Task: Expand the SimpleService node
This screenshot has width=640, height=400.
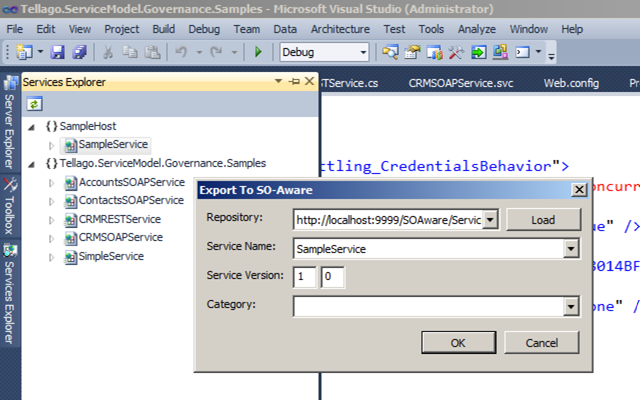Action: [x=51, y=257]
